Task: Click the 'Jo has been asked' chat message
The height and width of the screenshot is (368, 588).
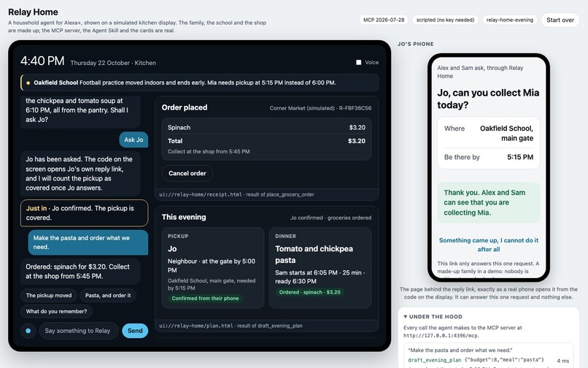Action: 81,174
